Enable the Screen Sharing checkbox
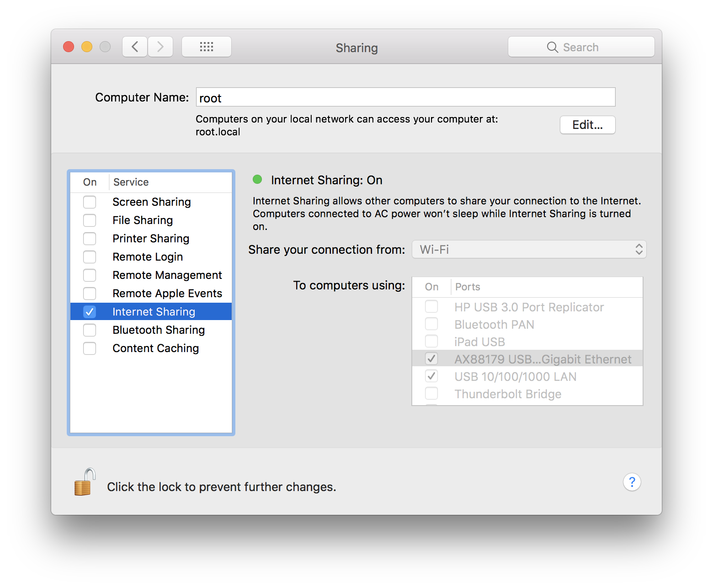This screenshot has height=588, width=713. 90,202
